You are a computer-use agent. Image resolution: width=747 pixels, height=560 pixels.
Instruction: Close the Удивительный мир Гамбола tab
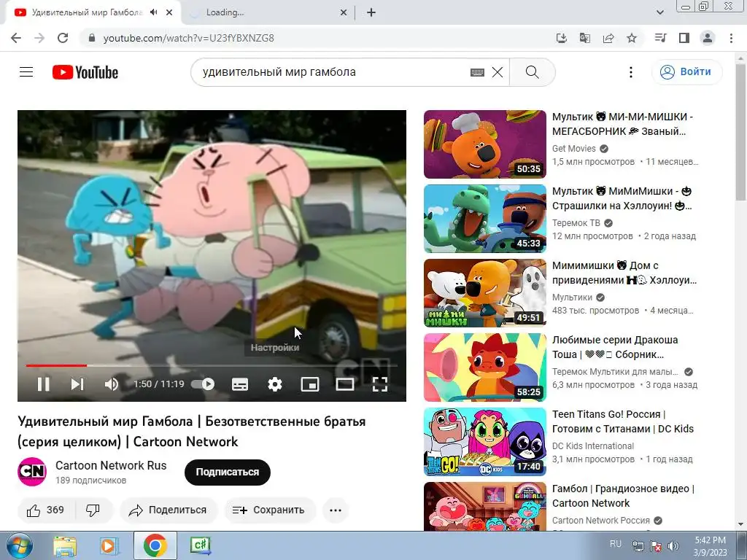[169, 12]
